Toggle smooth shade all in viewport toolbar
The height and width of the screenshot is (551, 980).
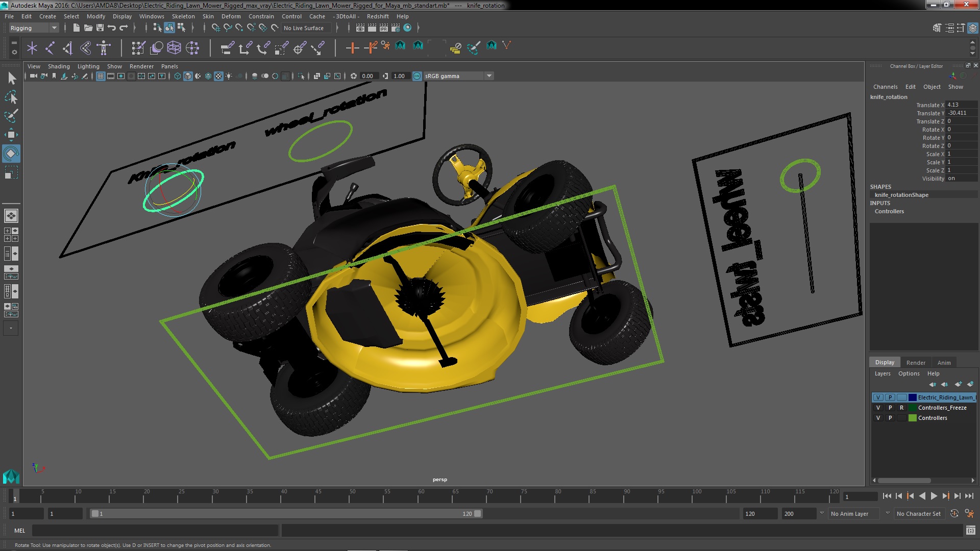[x=188, y=76]
